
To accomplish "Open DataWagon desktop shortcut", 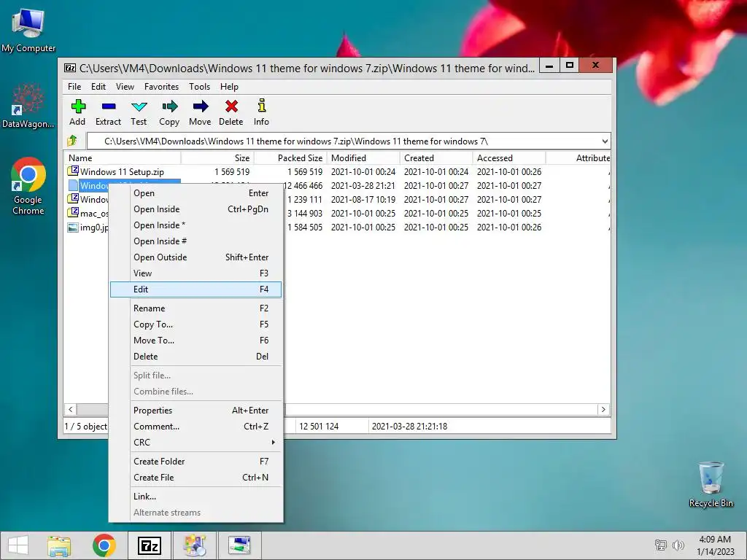I will coord(28,106).
